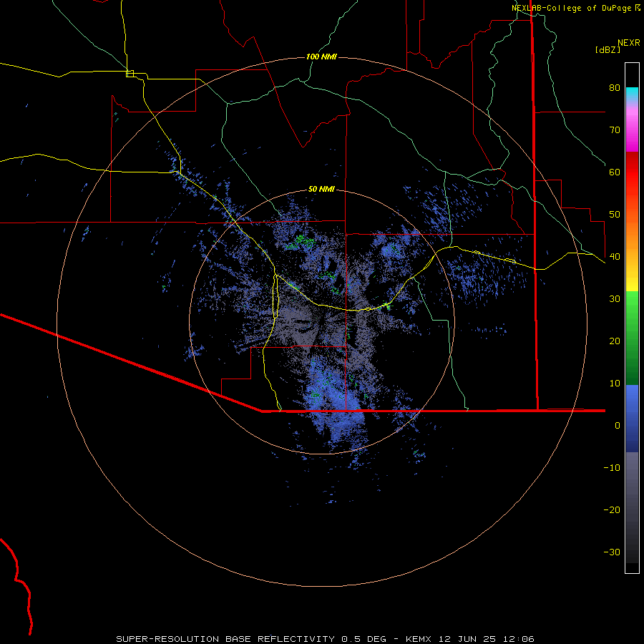Click the cyan top segment of the color bar
Viewport: 644px width, 644px height.
(x=632, y=94)
